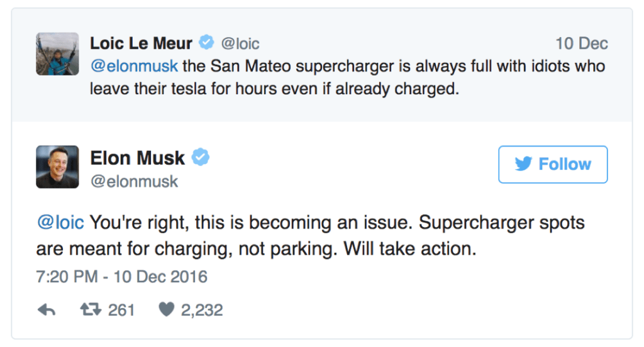This screenshot has width=644, height=347.
Task: Like the tweet with the heart icon
Action: pos(166,310)
